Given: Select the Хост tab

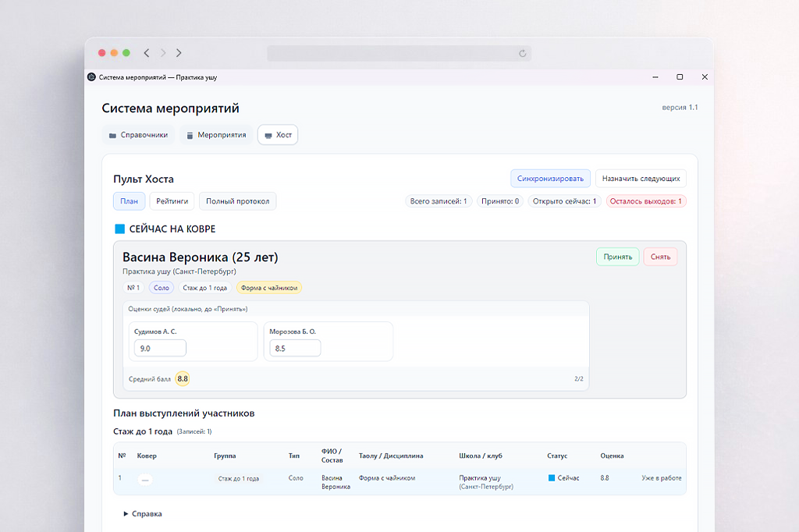Looking at the screenshot, I should coord(278,135).
